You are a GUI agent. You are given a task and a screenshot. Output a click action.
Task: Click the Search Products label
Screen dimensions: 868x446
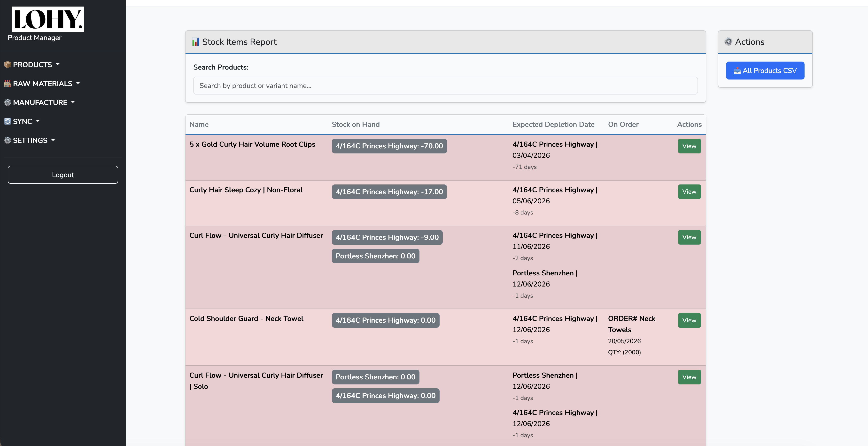pyautogui.click(x=221, y=67)
